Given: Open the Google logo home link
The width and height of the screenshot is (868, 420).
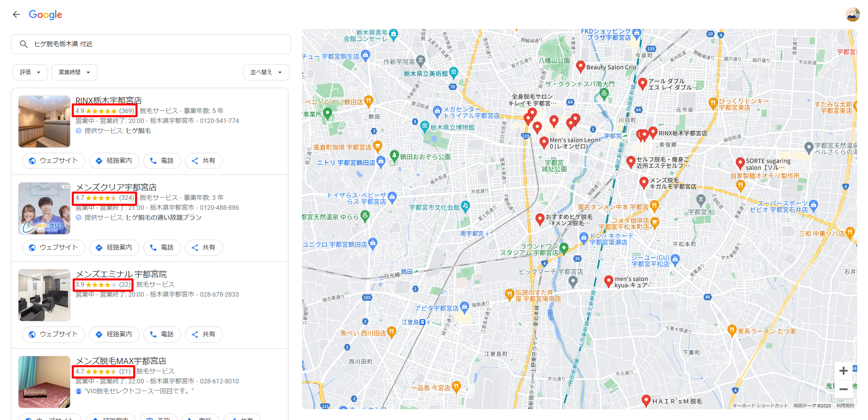Looking at the screenshot, I should click(x=45, y=14).
